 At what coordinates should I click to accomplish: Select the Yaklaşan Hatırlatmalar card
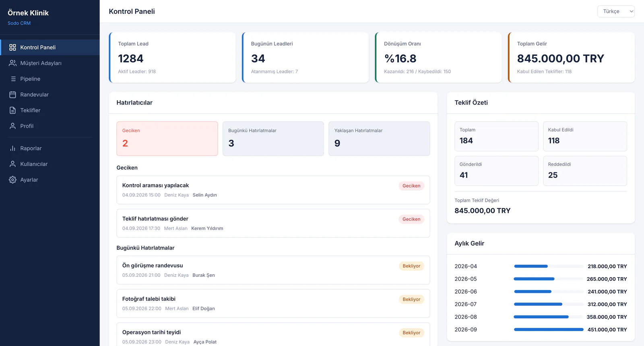pos(379,139)
